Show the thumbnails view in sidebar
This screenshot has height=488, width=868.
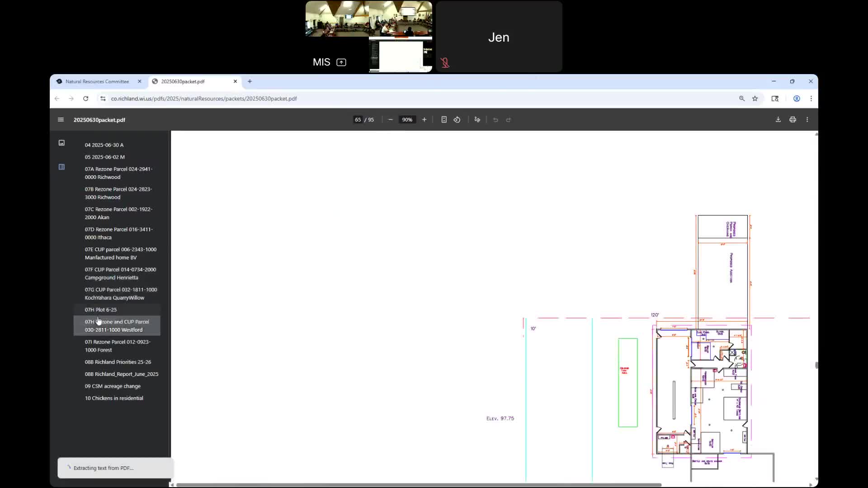click(x=61, y=143)
